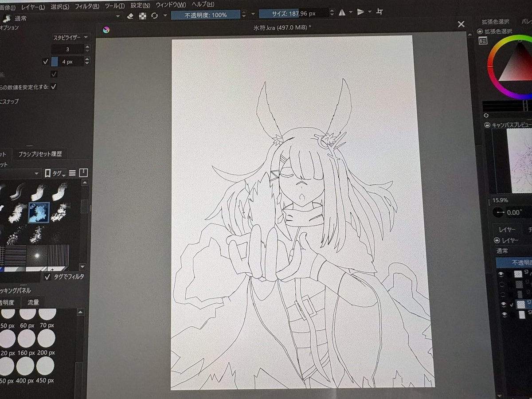
Task: Switch to the ブラシプリセット履歴 tab
Action: [x=40, y=154]
